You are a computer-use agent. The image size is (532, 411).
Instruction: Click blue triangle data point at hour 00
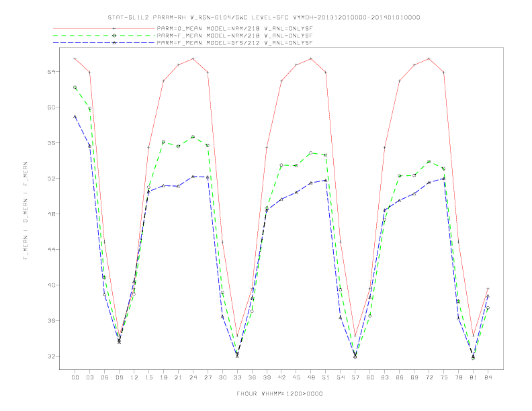(75, 117)
